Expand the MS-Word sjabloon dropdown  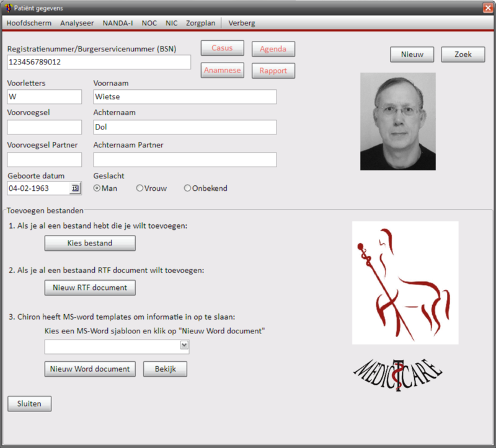[x=184, y=345]
